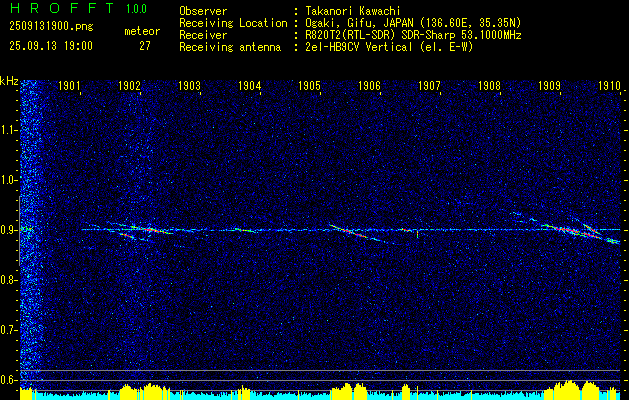Viewport: 629px width, 400px height.
Task: Click the 0.8 kHz axis label
Action: [7, 280]
